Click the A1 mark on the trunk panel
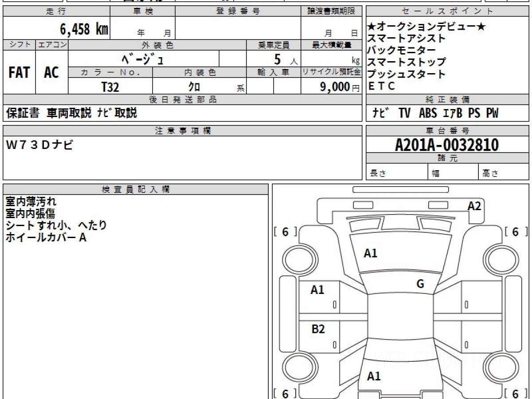The image size is (532, 399). click(x=374, y=376)
